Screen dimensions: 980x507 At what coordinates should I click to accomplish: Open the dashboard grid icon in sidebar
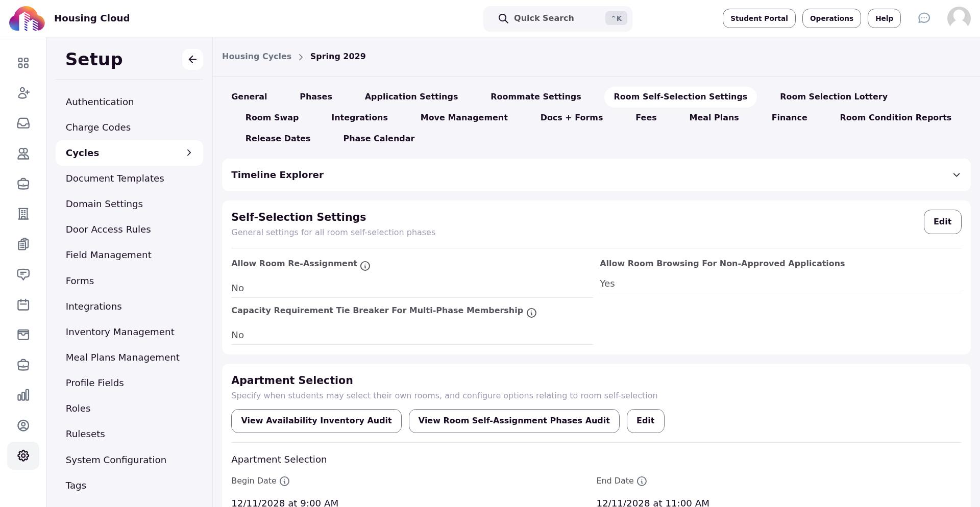point(23,63)
